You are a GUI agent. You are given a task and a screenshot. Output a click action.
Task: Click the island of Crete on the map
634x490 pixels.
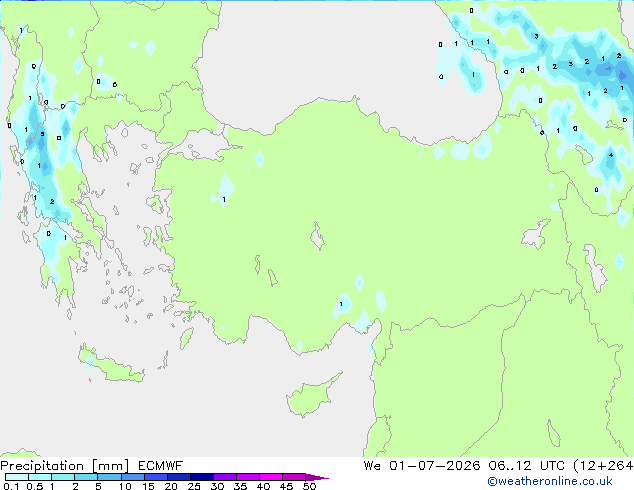[x=110, y=366]
